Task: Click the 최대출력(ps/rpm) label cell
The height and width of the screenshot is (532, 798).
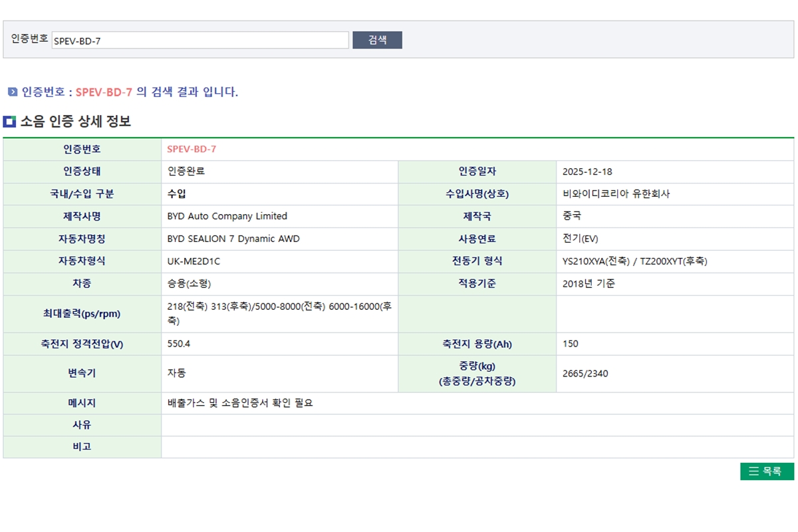Action: point(82,314)
